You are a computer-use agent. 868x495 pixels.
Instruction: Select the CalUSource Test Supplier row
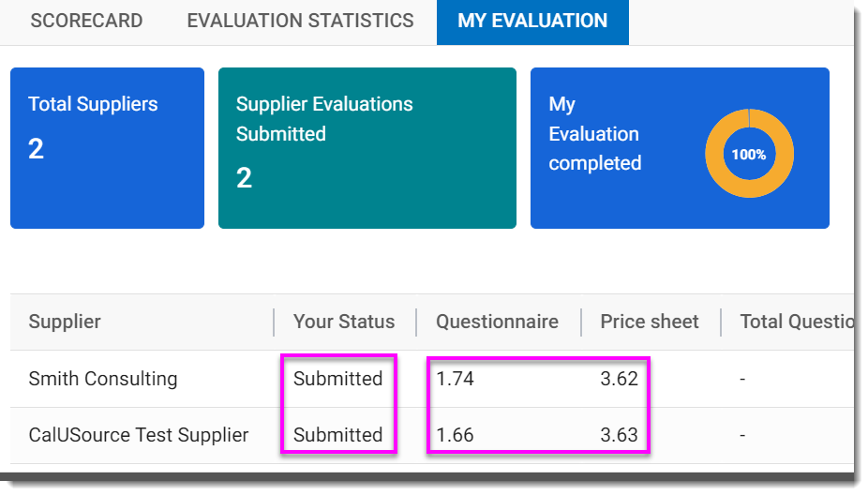[139, 435]
